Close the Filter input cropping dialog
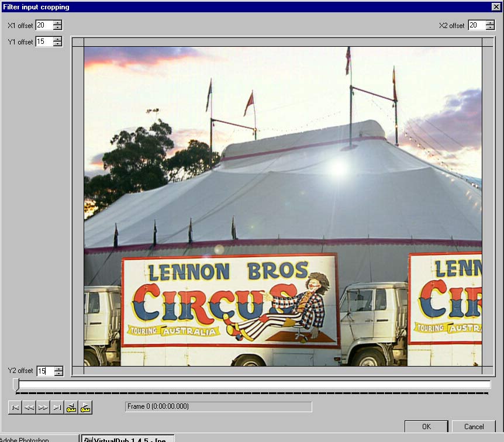This screenshot has width=504, height=442. [x=496, y=7]
